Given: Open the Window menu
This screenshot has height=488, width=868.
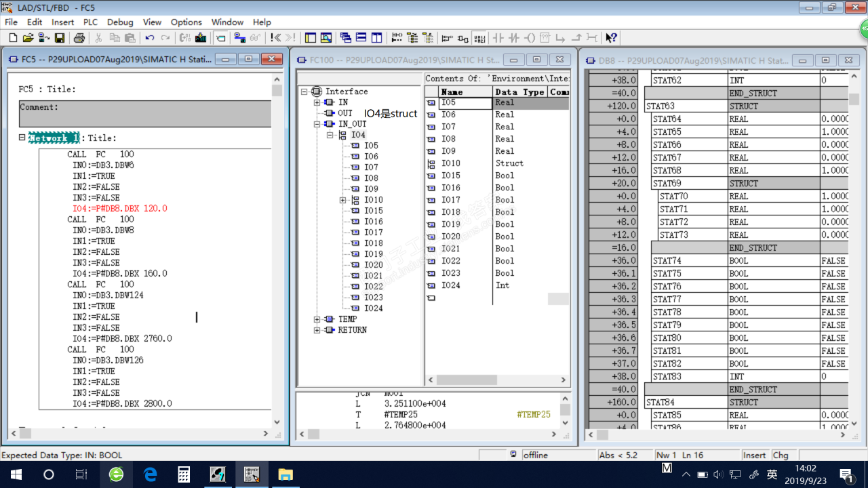Looking at the screenshot, I should 227,22.
